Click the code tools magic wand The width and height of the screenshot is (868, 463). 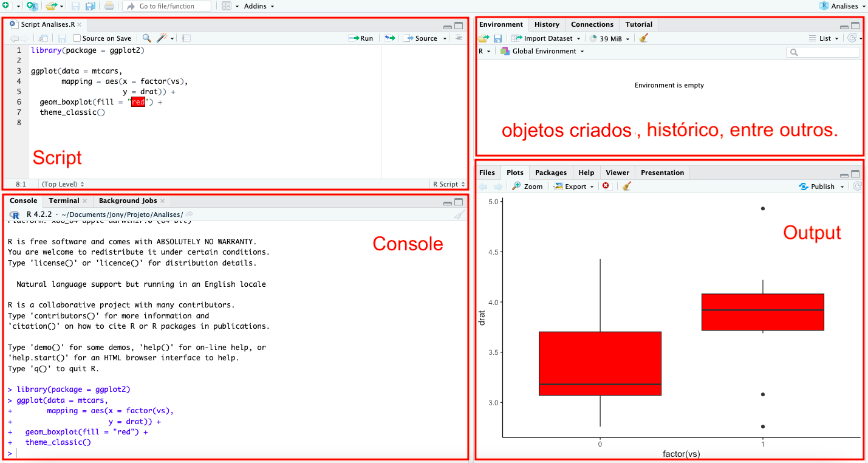(x=162, y=38)
